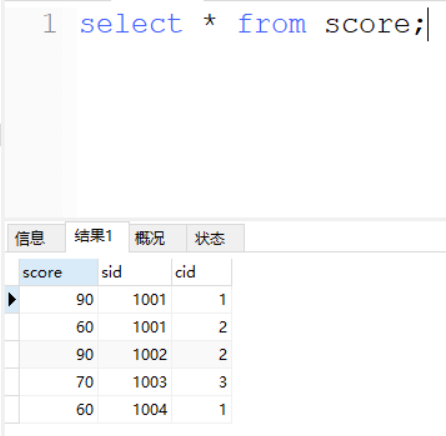Select the cid cell of the first row

pos(201,299)
